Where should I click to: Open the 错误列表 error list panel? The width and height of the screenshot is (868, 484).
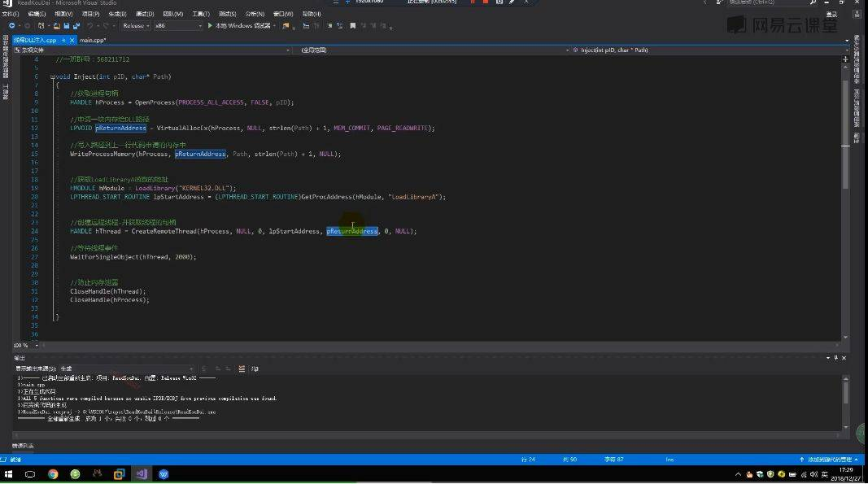point(24,446)
